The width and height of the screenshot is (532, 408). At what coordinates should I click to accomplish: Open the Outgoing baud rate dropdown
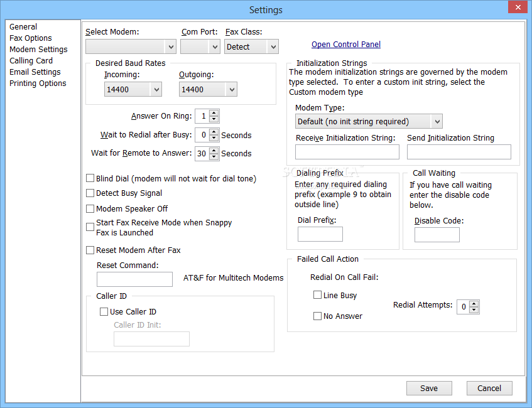pos(208,90)
